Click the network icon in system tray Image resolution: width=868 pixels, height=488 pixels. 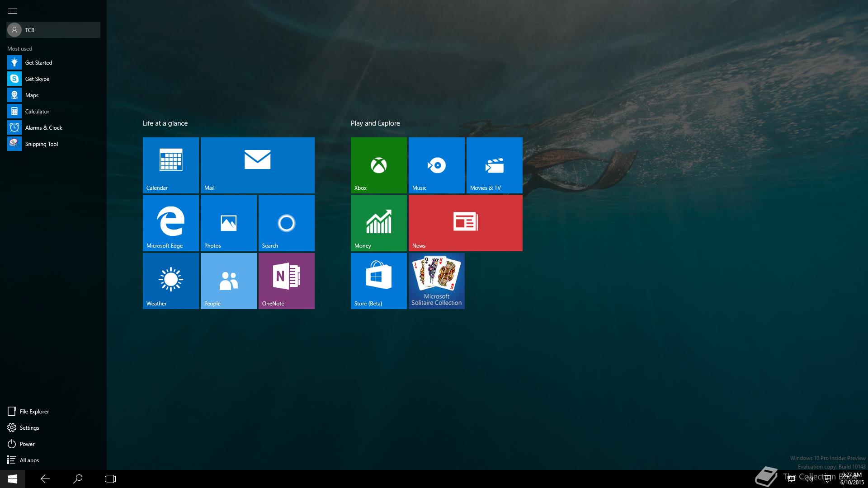pyautogui.click(x=791, y=479)
